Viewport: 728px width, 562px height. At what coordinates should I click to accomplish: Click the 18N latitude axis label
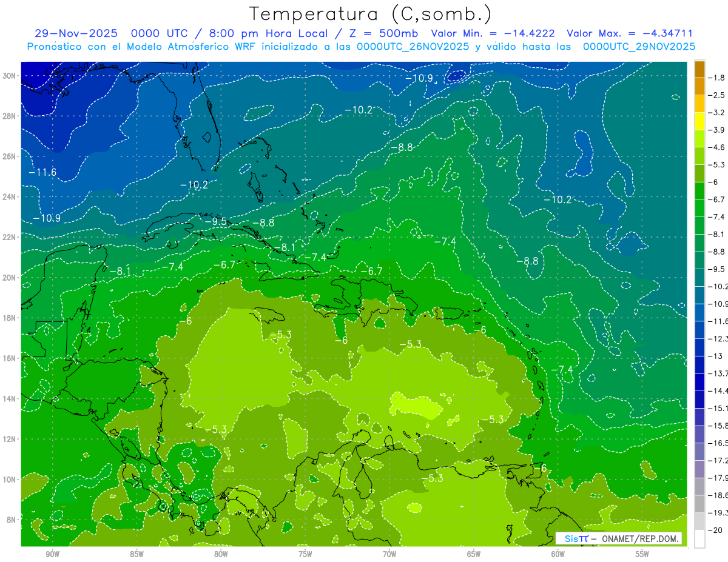tap(10, 318)
